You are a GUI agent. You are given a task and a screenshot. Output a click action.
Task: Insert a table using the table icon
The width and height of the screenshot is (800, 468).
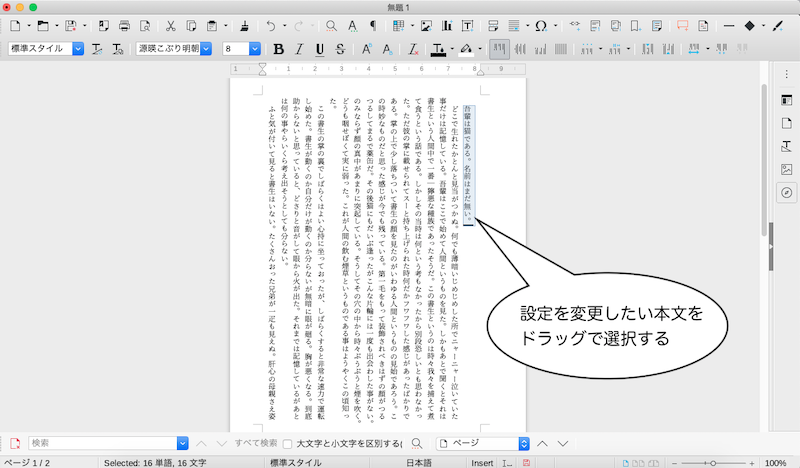pyautogui.click(x=398, y=26)
